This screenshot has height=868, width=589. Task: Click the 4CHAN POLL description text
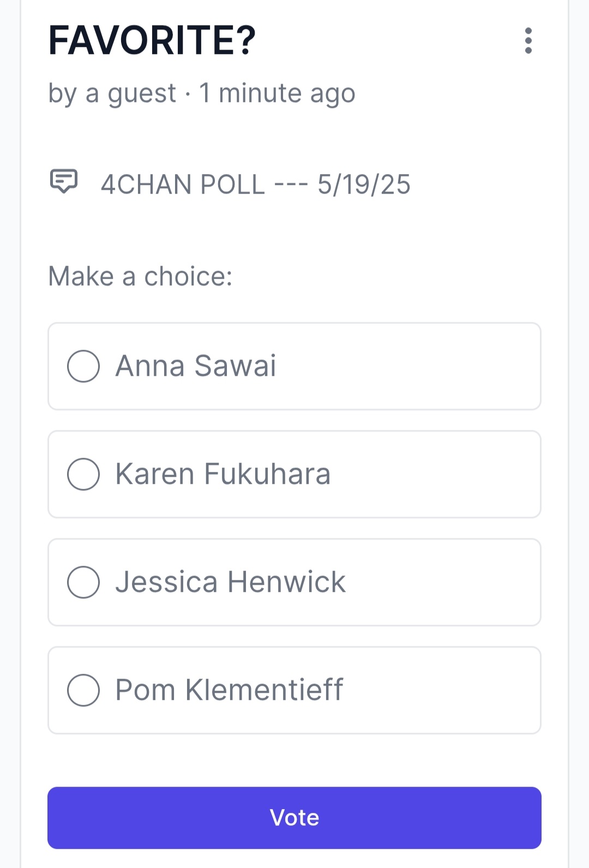pyautogui.click(x=256, y=184)
